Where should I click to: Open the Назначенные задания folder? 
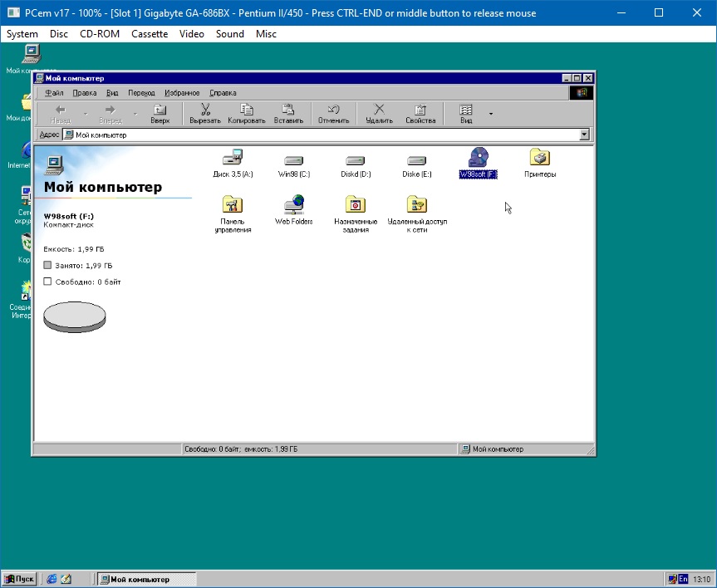356,205
